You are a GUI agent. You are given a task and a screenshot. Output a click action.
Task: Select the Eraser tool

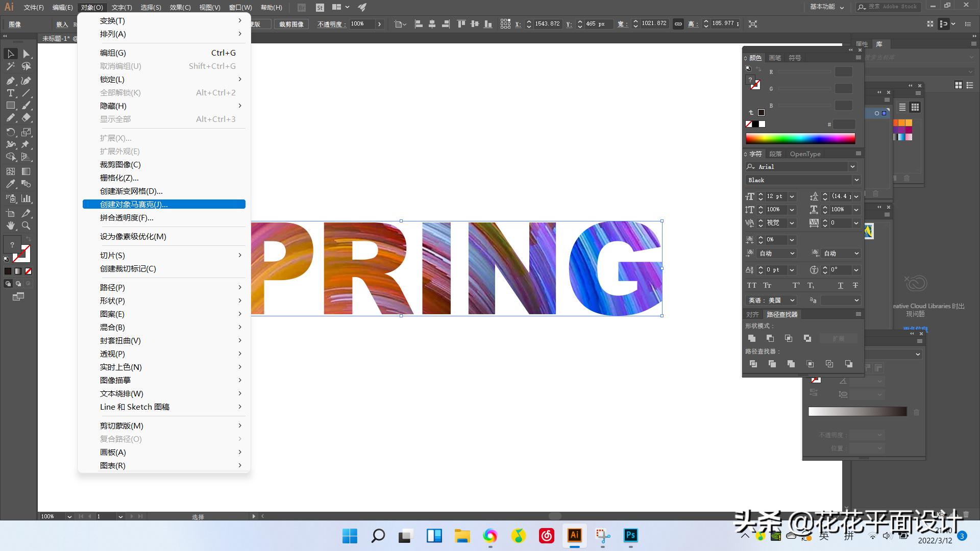click(x=26, y=118)
